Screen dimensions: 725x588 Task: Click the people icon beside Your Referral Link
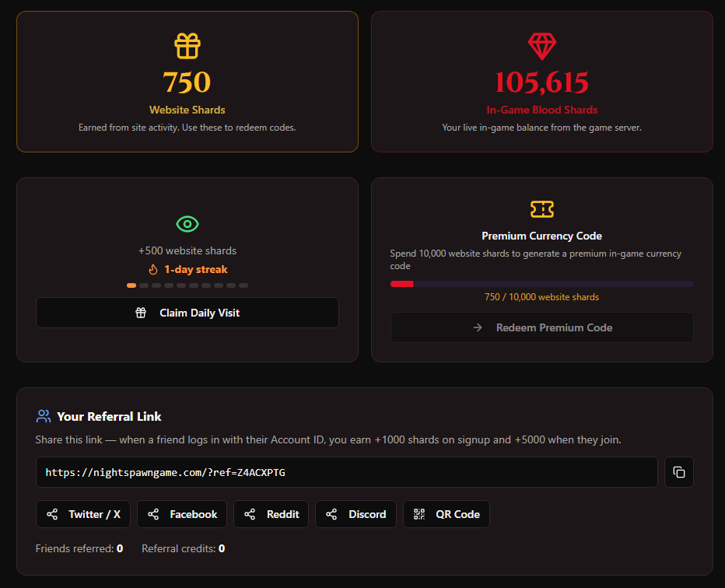(x=44, y=416)
